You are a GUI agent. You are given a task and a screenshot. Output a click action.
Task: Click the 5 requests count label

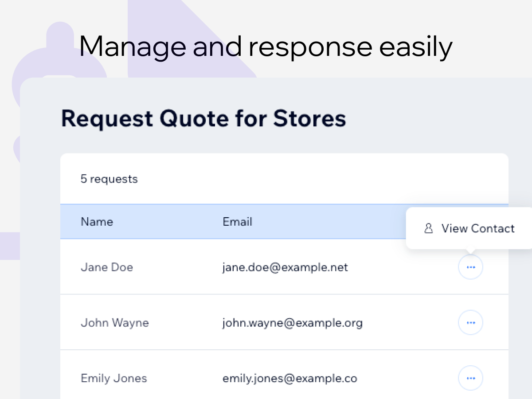click(x=109, y=179)
